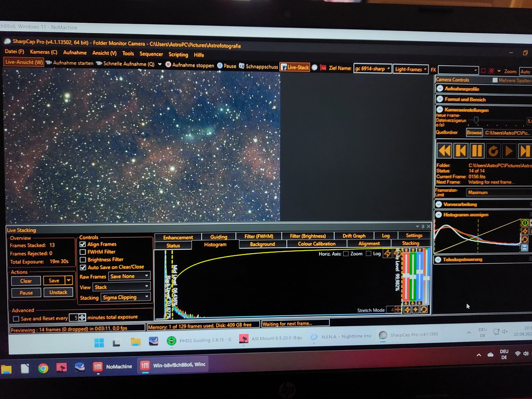The height and width of the screenshot is (399, 532).
Task: Open the Tools menu
Action: click(128, 53)
